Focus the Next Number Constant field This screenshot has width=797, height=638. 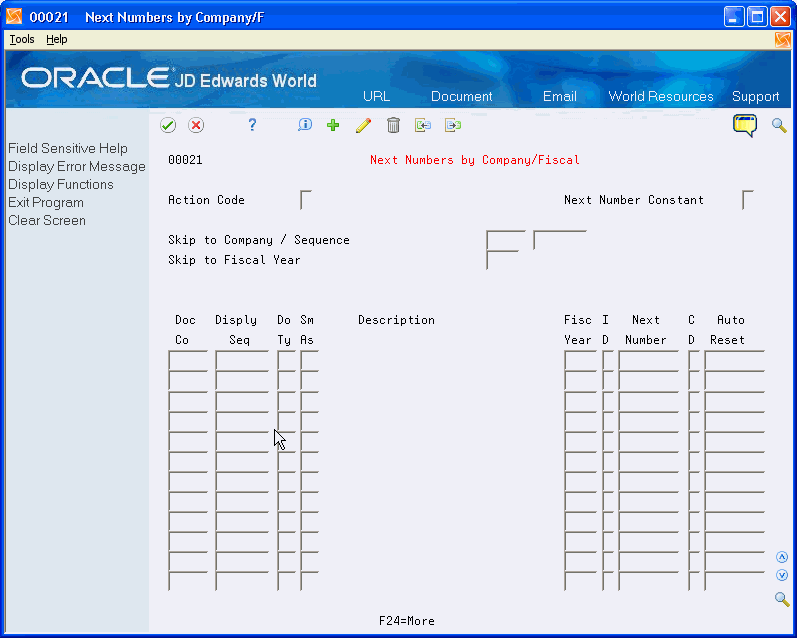(x=747, y=200)
